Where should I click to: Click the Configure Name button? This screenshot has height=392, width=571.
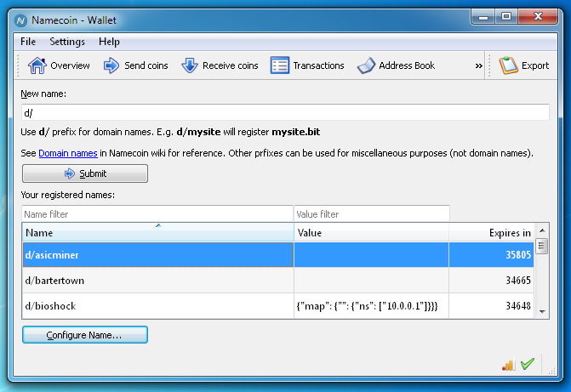point(85,335)
